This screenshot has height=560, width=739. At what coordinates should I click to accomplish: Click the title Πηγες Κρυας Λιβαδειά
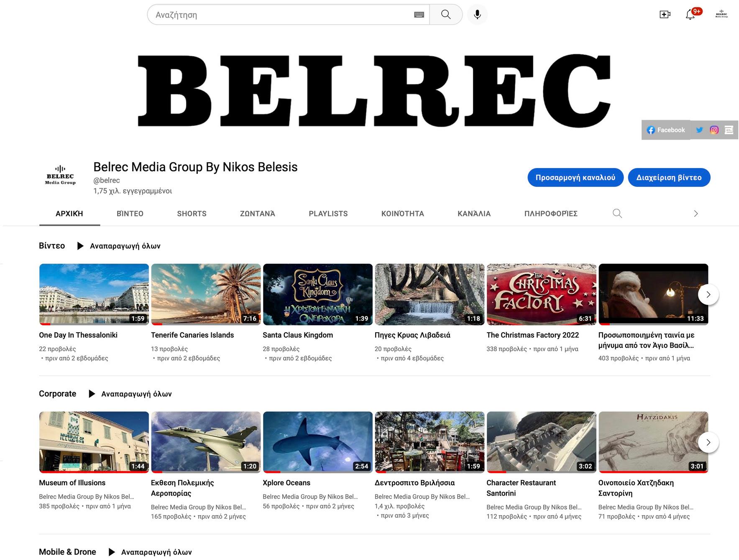[x=412, y=335]
